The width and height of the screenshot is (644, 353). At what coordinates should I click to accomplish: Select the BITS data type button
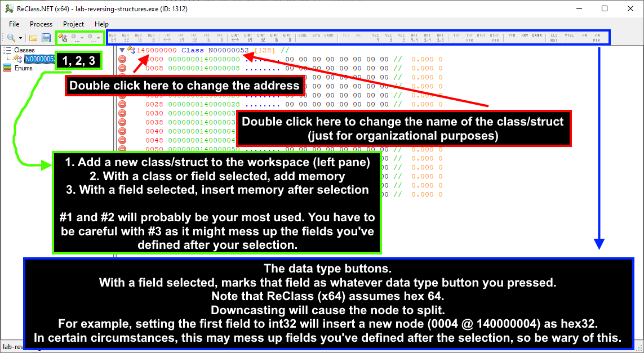316,36
